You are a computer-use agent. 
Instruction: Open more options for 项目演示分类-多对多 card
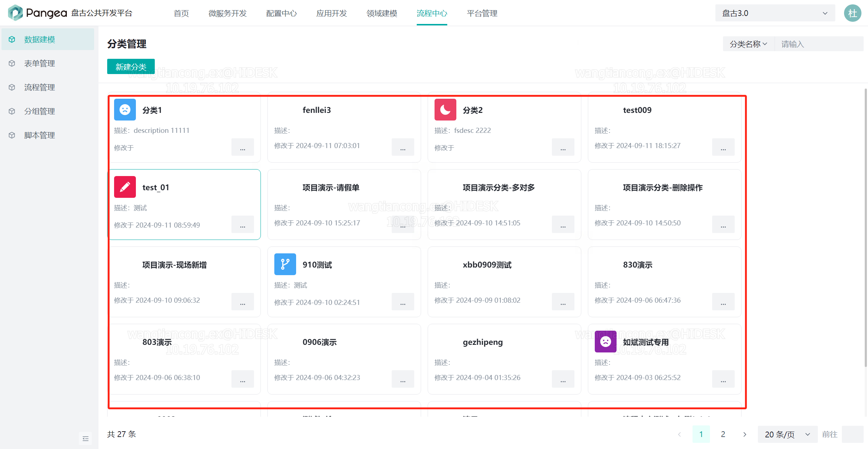(x=563, y=224)
